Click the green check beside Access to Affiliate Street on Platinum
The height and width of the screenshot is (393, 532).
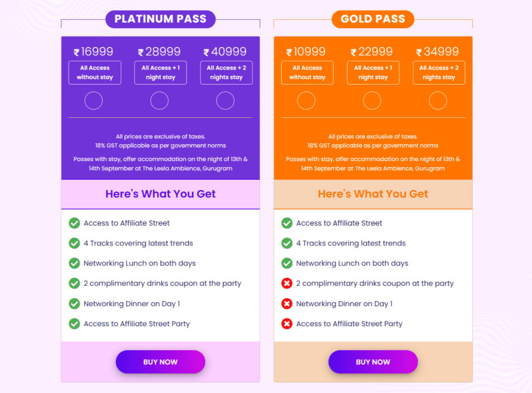[x=74, y=223]
